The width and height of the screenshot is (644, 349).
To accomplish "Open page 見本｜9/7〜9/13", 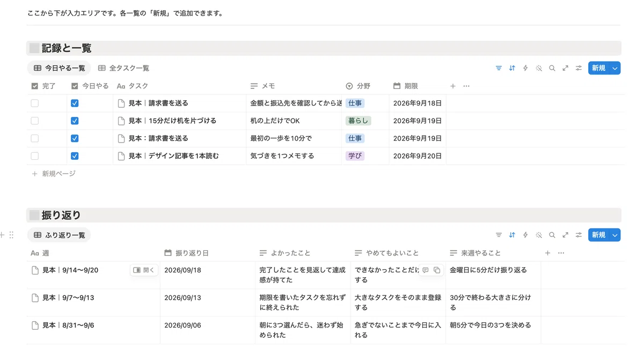I will [x=68, y=298].
